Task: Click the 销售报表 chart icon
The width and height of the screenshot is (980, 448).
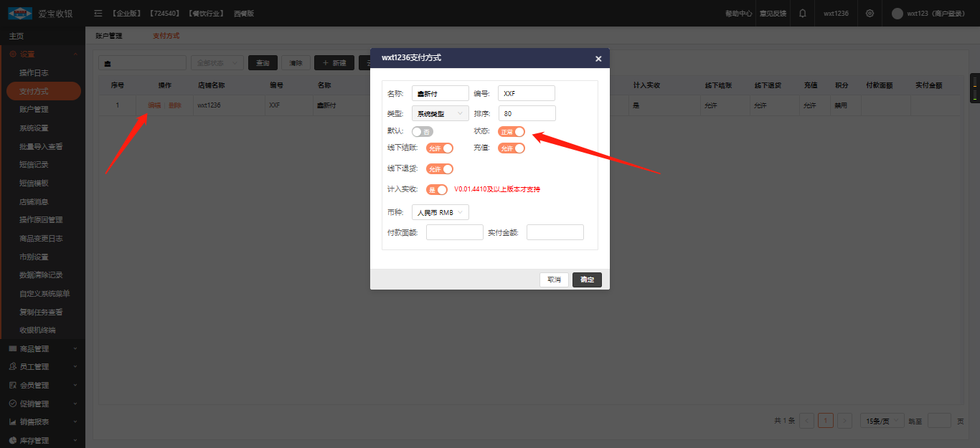Action: pyautogui.click(x=12, y=422)
